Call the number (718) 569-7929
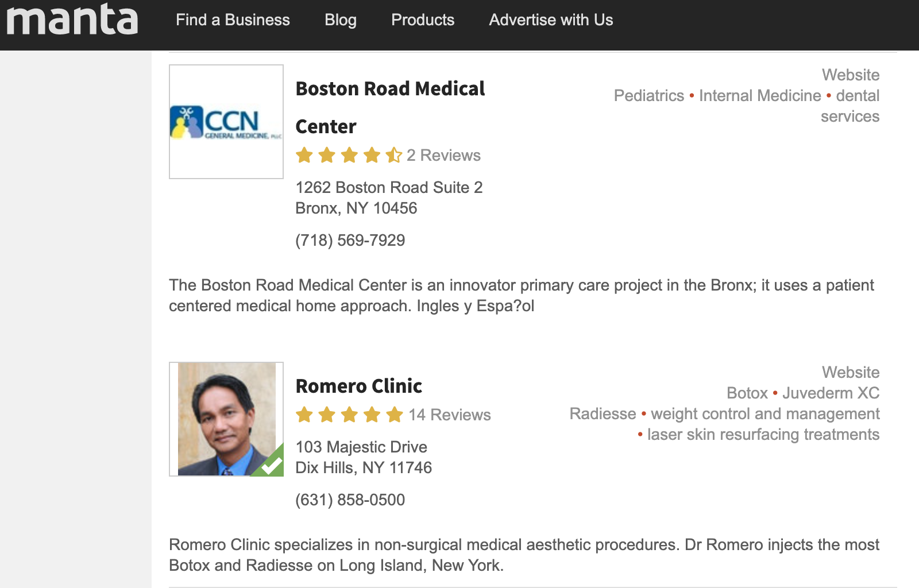The width and height of the screenshot is (919, 588). click(x=350, y=240)
